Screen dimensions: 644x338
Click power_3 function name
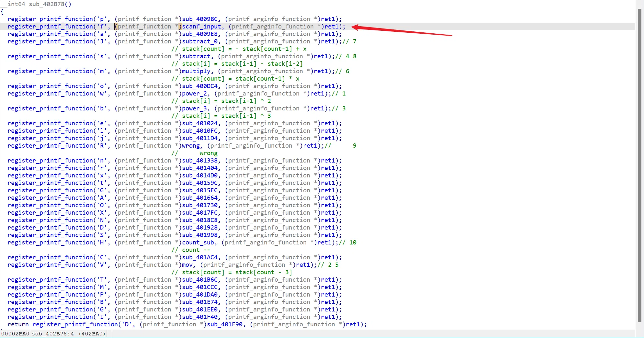click(x=194, y=108)
